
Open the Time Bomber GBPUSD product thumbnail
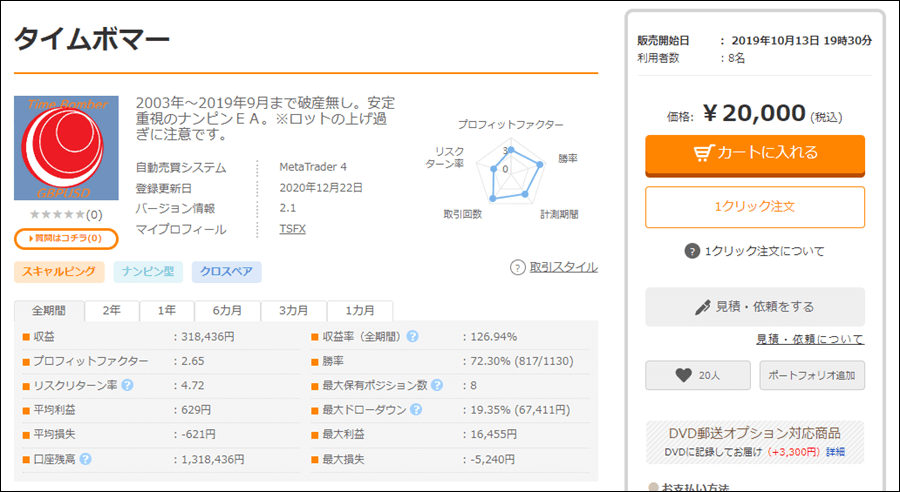pyautogui.click(x=66, y=148)
